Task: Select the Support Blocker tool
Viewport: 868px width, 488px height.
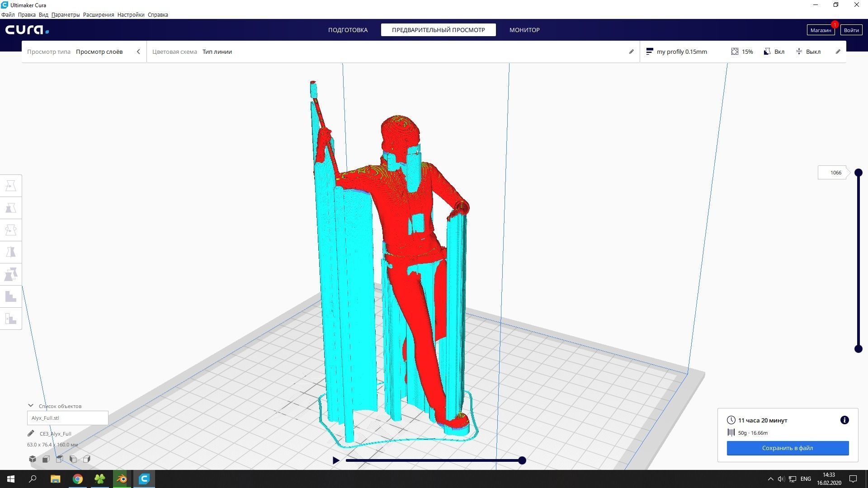Action: tap(11, 296)
